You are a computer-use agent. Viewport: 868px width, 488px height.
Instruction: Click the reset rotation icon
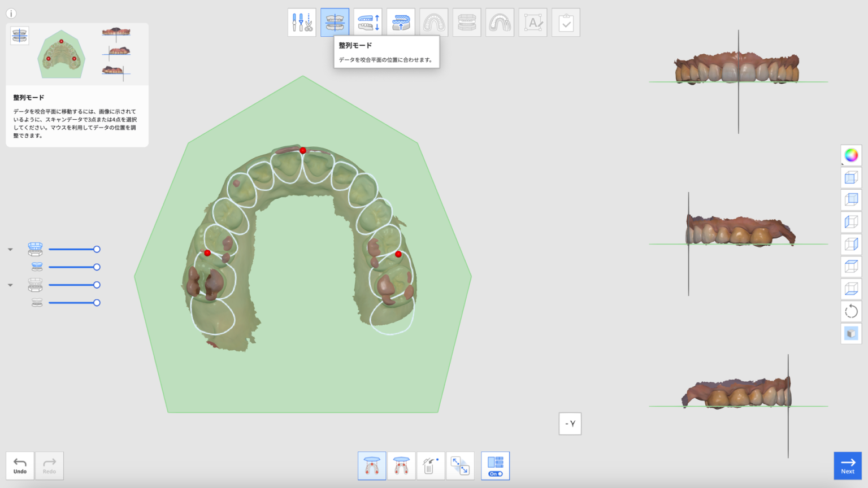[851, 311]
